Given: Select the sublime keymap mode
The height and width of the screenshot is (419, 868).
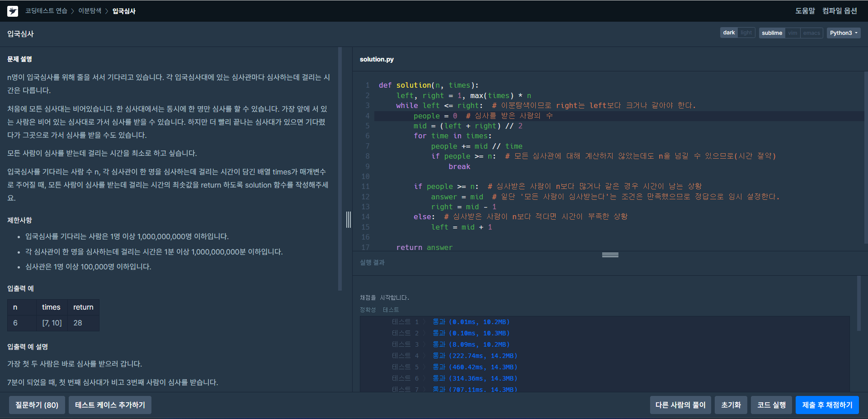Looking at the screenshot, I should point(772,33).
